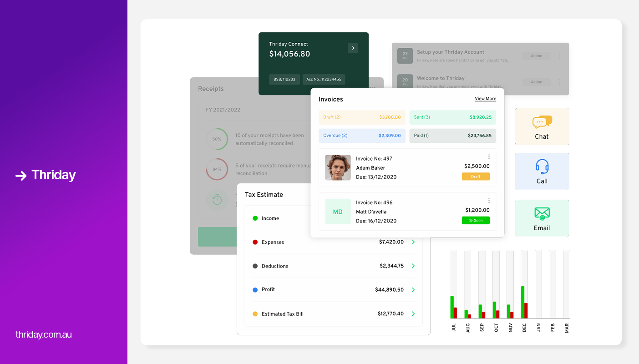Open options menu for Invoice 496

[x=489, y=201]
